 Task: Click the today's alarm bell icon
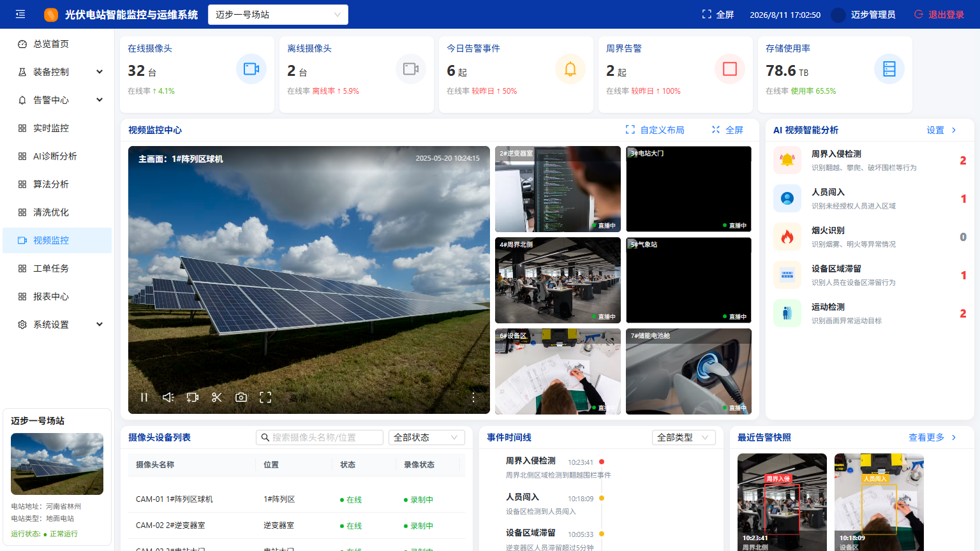[x=570, y=69]
